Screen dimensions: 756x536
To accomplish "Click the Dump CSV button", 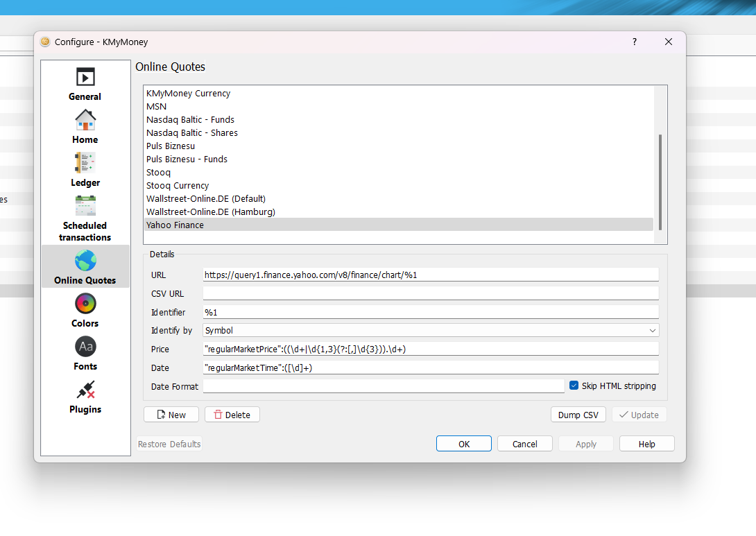I will [578, 415].
